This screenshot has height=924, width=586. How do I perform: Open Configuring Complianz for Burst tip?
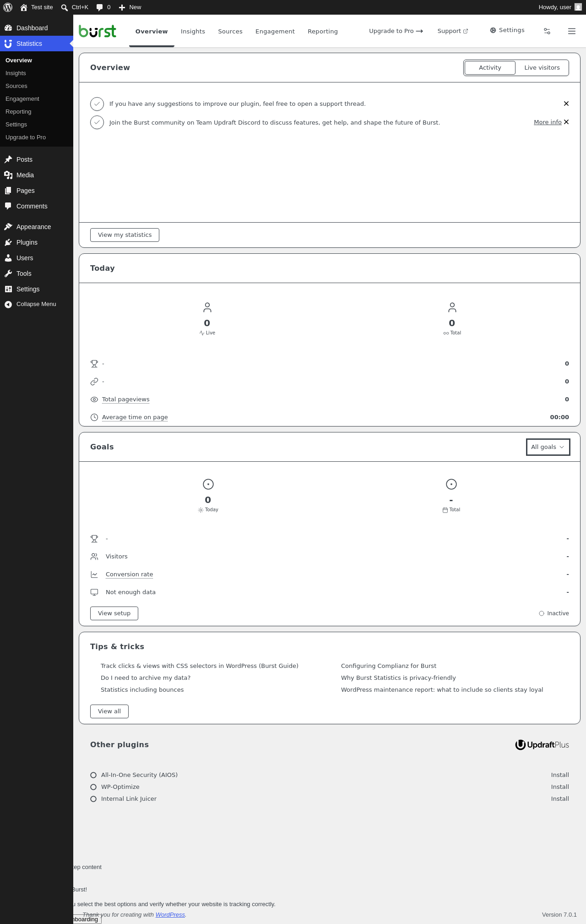389,666
